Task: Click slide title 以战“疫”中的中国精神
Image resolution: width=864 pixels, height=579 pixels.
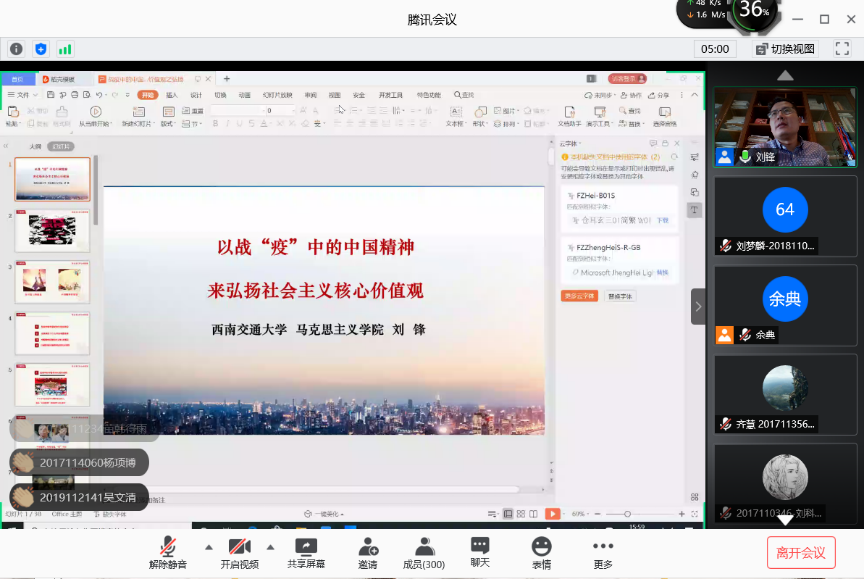Action: click(316, 247)
